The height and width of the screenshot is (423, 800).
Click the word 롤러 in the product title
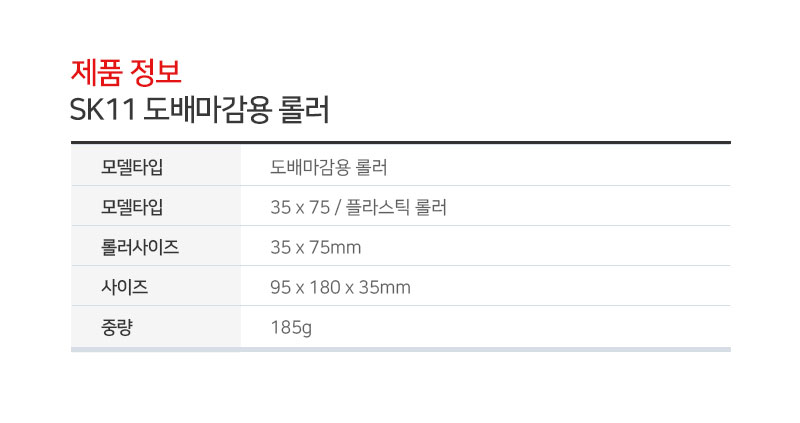tap(304, 110)
